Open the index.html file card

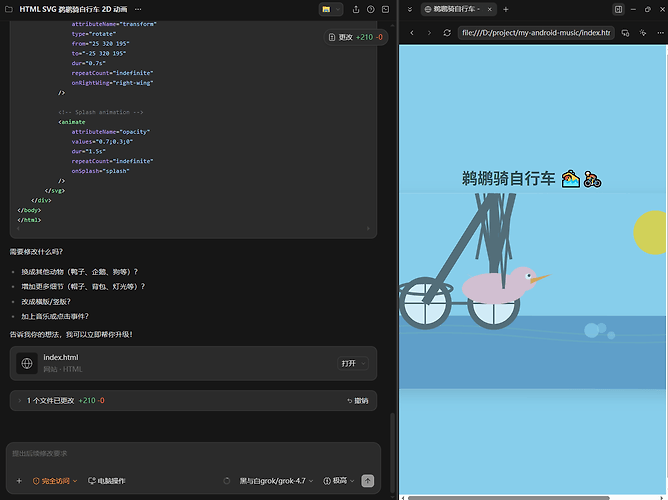(x=193, y=363)
